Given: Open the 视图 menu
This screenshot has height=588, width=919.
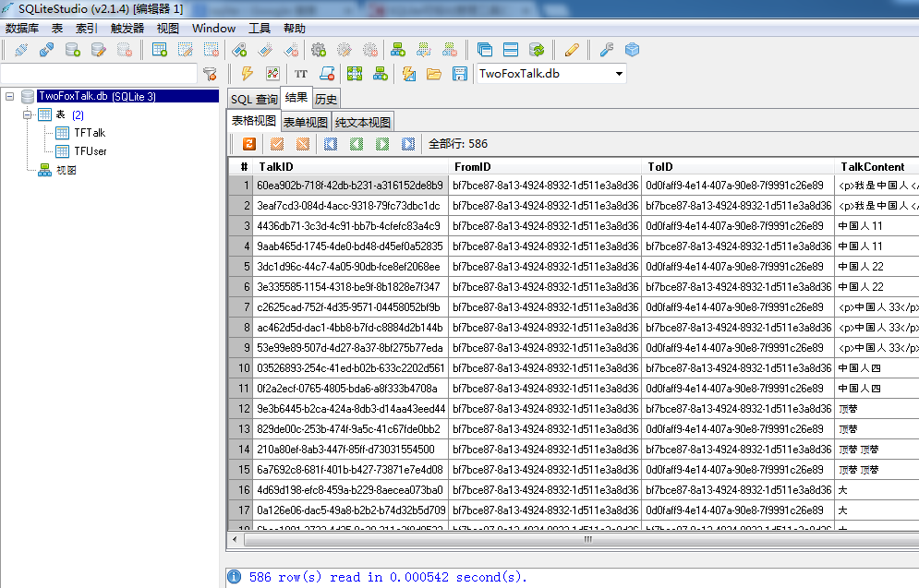Looking at the screenshot, I should (x=167, y=28).
